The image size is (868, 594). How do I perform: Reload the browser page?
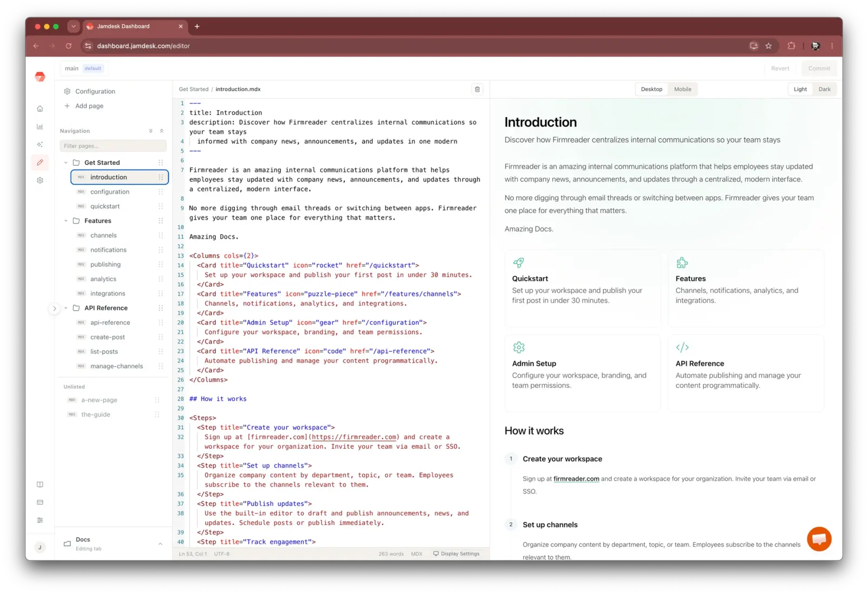(69, 46)
